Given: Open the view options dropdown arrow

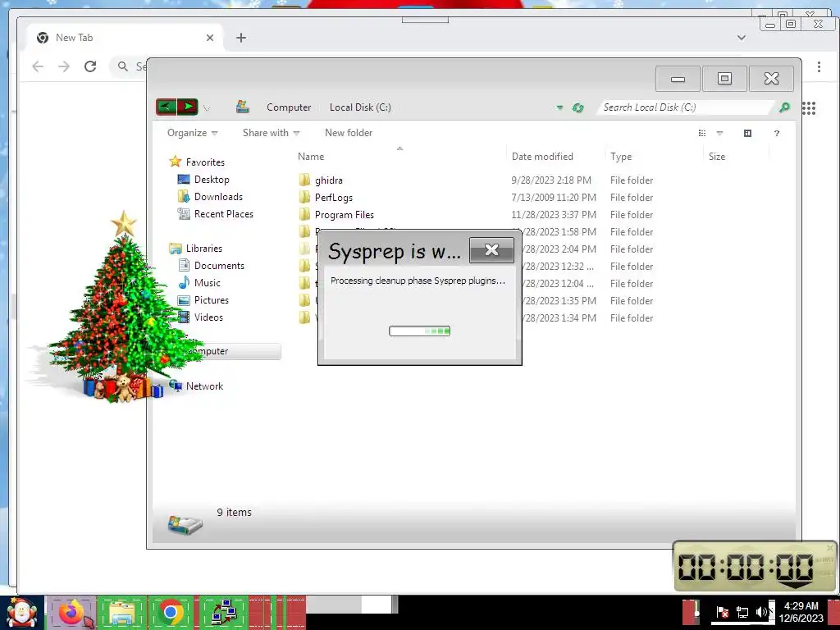Looking at the screenshot, I should click(719, 133).
